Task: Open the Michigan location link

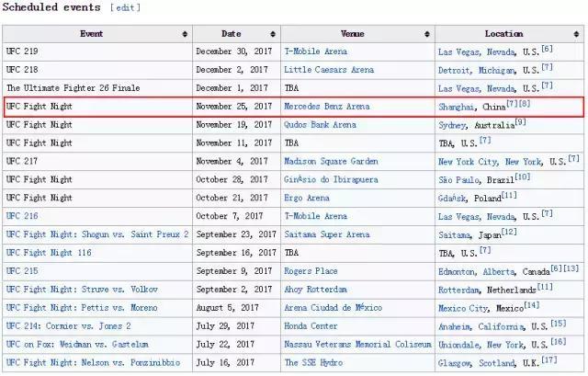Action: (x=496, y=71)
